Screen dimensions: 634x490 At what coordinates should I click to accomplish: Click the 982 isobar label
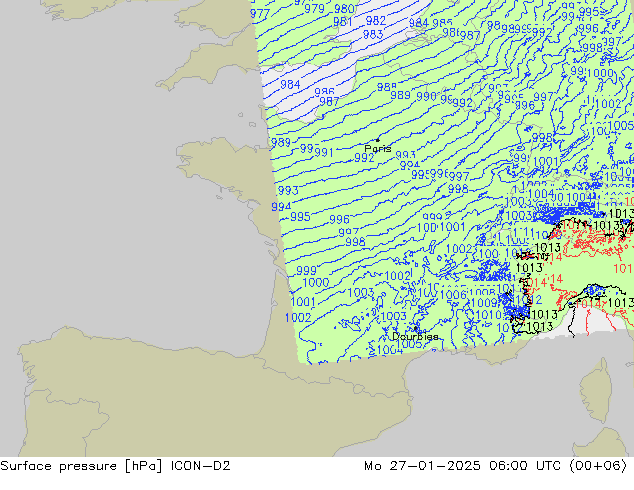click(x=376, y=20)
